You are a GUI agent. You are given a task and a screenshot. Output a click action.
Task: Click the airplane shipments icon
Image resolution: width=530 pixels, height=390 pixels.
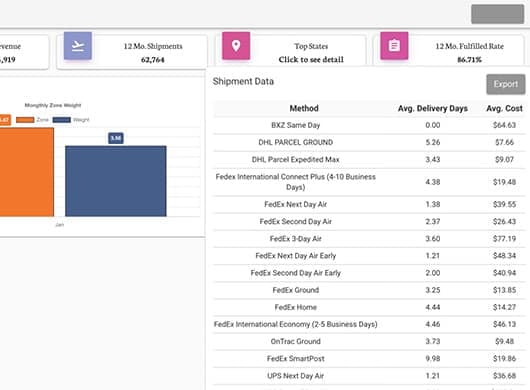tap(78, 46)
